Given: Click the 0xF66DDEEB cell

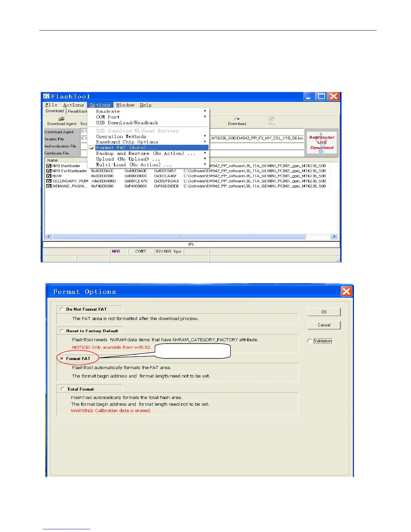Looking at the screenshot, I should click(x=166, y=186).
